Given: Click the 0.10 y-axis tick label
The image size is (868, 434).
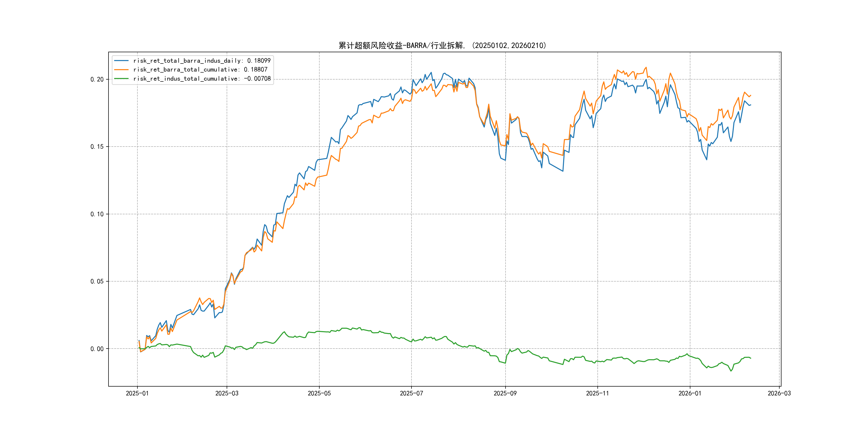Looking at the screenshot, I should 97,214.
